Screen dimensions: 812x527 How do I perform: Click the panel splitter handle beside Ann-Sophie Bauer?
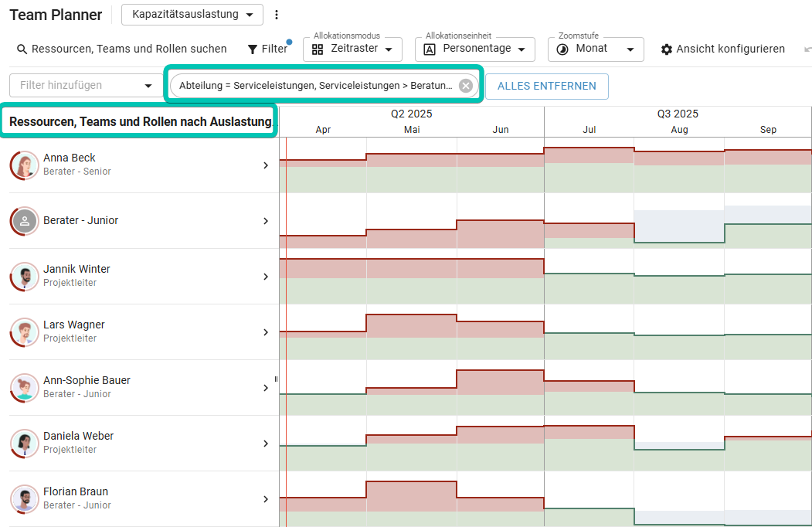[x=276, y=379]
